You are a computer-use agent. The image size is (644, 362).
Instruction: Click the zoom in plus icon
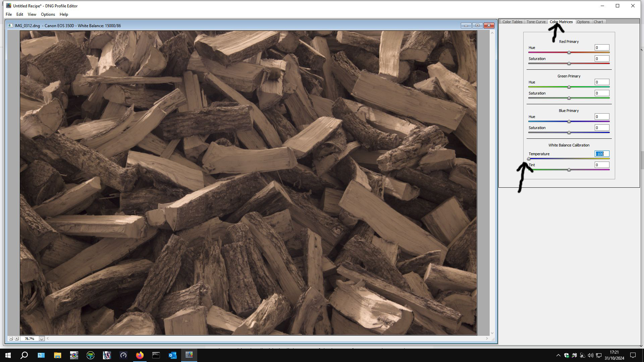pos(16,339)
